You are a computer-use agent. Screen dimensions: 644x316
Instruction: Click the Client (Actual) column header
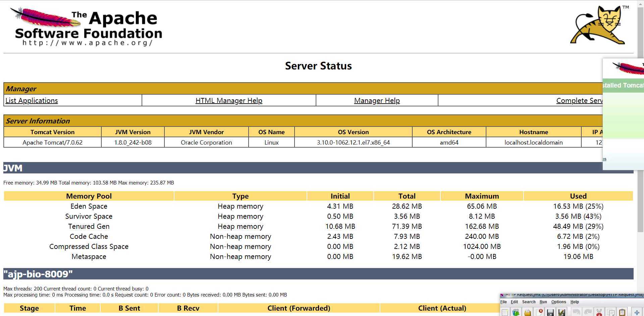[442, 308]
